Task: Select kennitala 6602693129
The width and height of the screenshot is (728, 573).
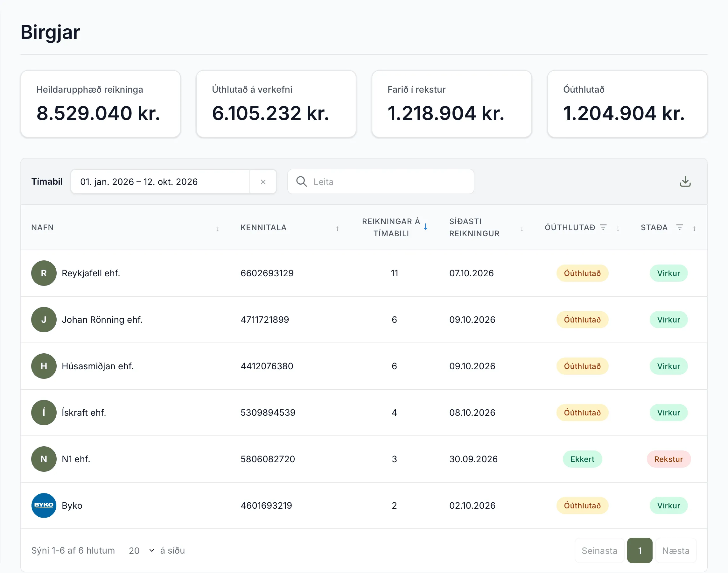Action: tap(267, 273)
